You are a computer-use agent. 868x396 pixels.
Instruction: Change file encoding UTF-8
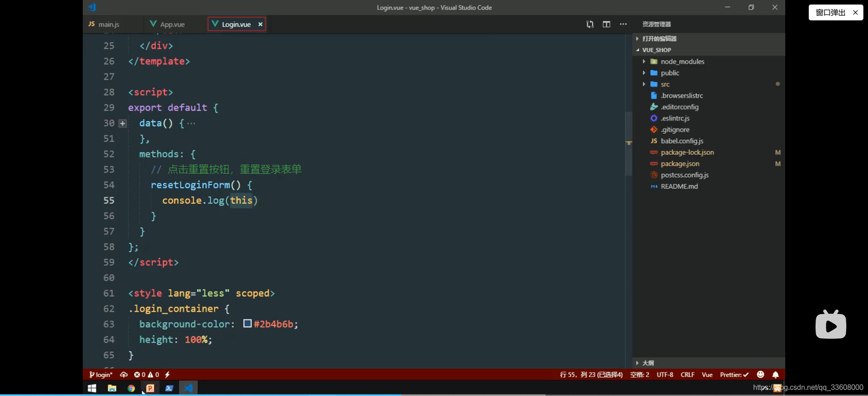pos(665,375)
